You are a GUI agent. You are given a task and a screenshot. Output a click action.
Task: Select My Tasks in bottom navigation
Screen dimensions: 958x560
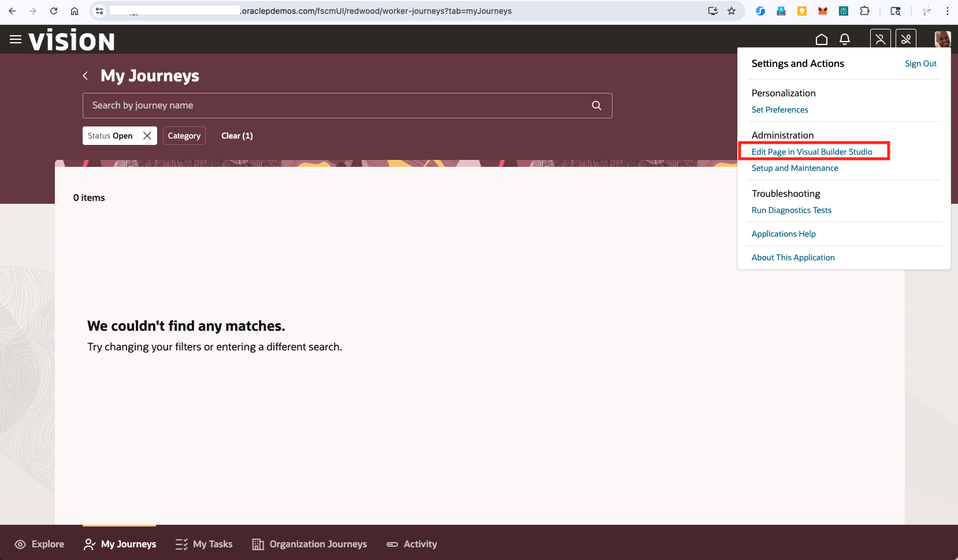203,544
